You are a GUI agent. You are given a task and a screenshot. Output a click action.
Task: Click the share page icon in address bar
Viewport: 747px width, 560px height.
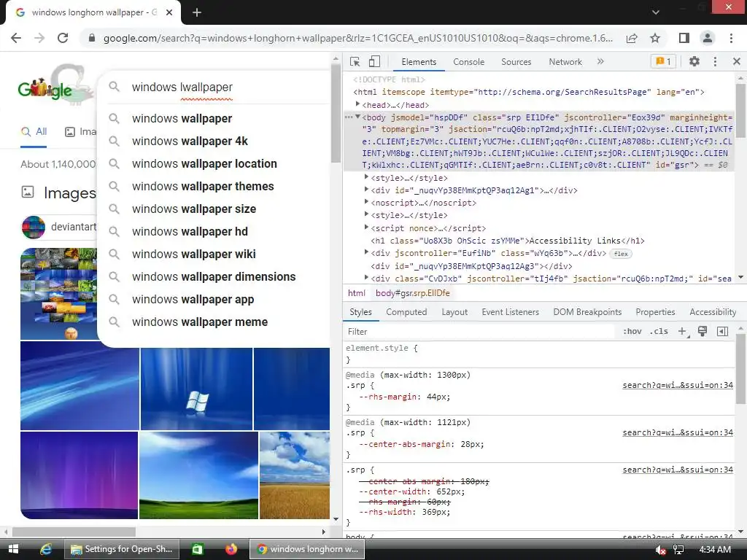(632, 38)
